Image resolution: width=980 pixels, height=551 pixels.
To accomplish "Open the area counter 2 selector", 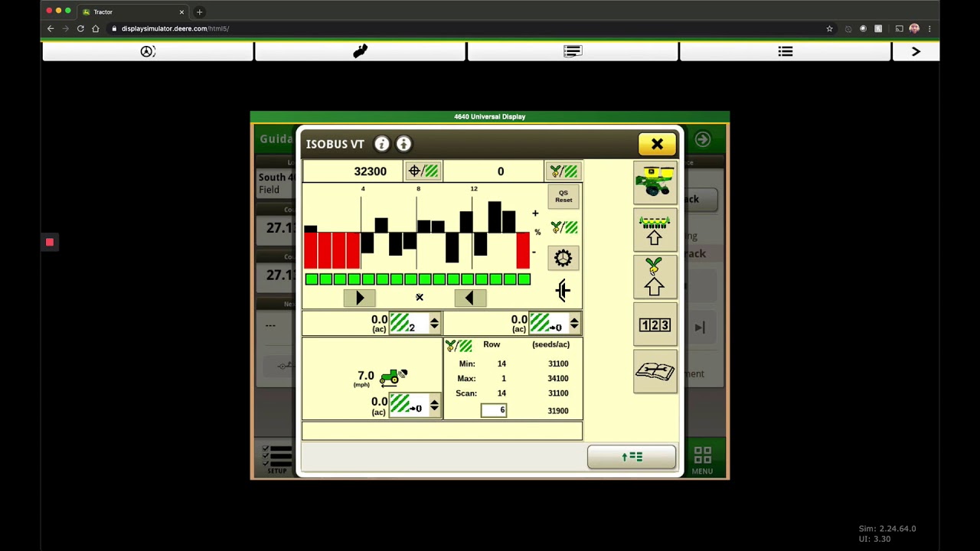I will (409, 324).
